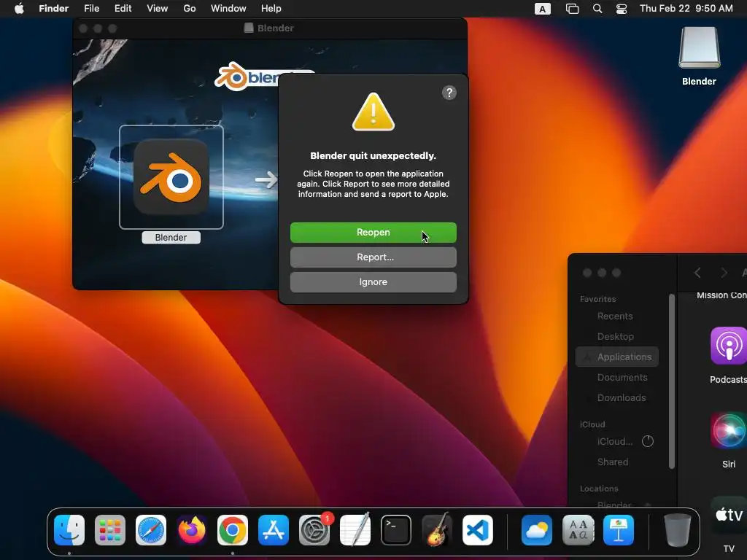
Task: Launch Terminal from the Dock
Action: point(396,530)
